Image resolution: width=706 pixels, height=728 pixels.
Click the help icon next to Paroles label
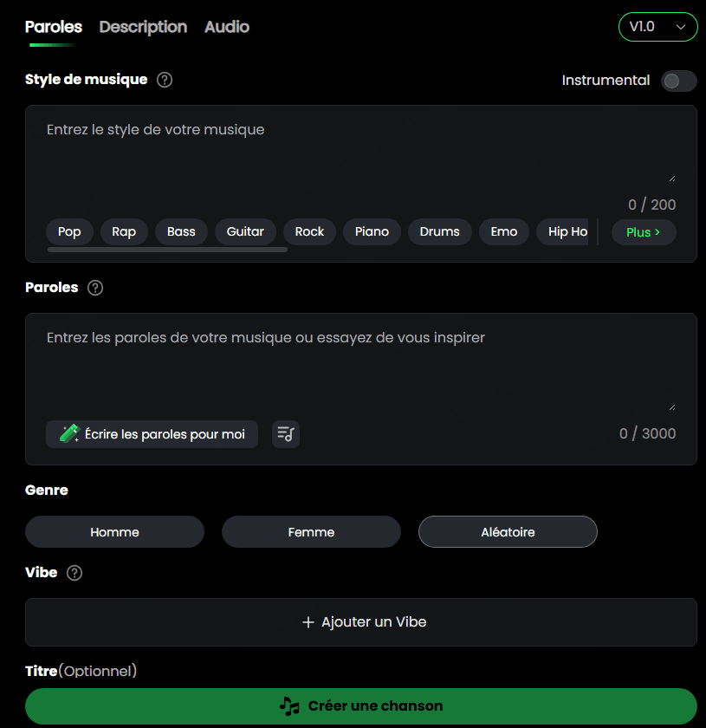point(95,288)
